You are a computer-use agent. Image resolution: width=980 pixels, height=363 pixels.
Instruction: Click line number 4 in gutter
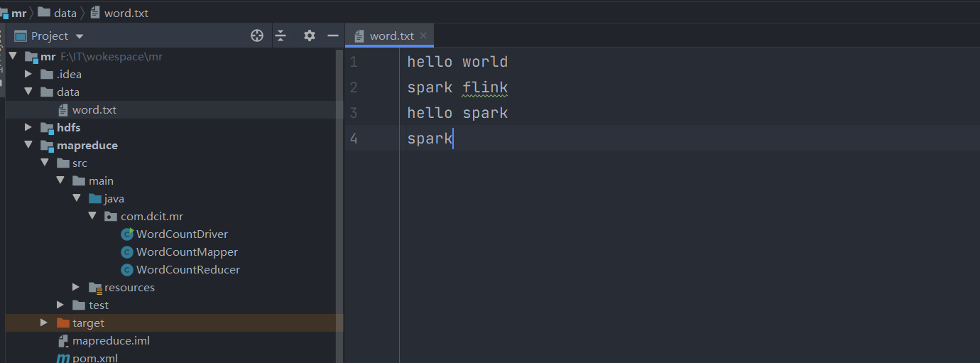point(354,138)
